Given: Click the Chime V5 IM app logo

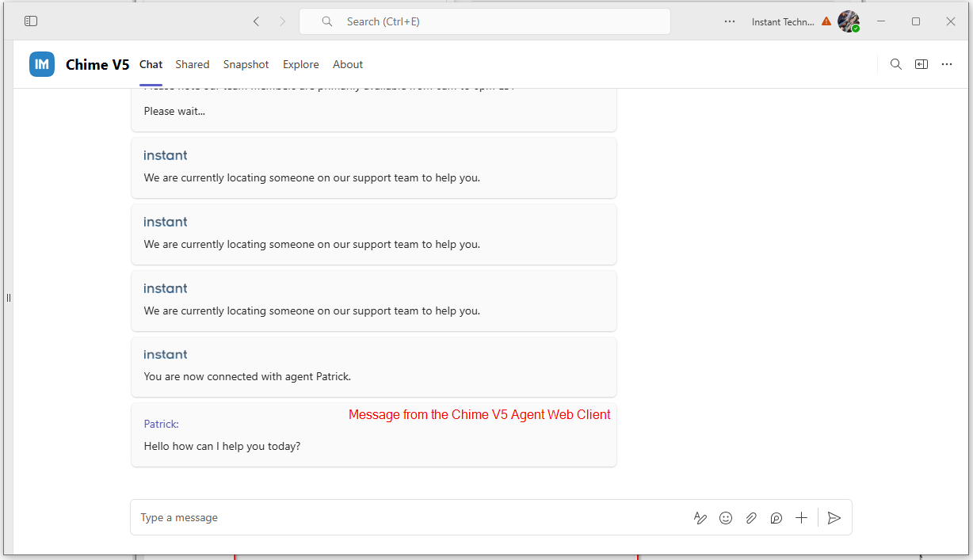Looking at the screenshot, I should (x=42, y=64).
